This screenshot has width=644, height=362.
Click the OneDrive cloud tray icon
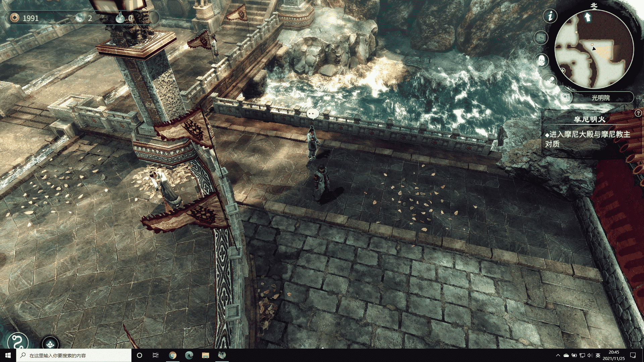click(566, 355)
